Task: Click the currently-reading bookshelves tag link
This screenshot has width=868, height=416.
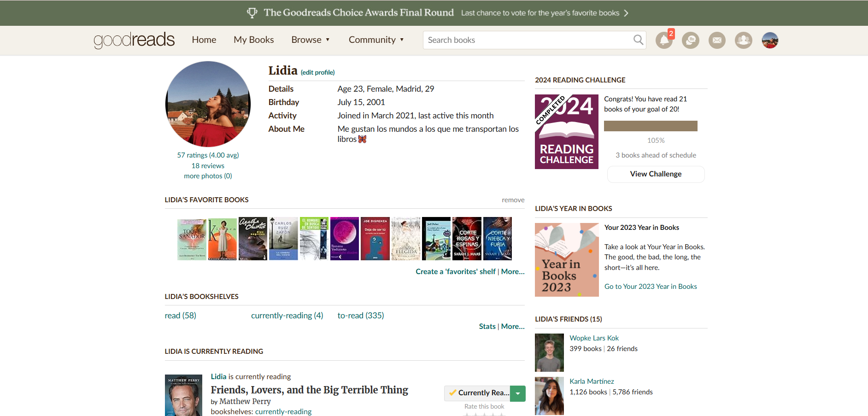Action: [x=283, y=412]
